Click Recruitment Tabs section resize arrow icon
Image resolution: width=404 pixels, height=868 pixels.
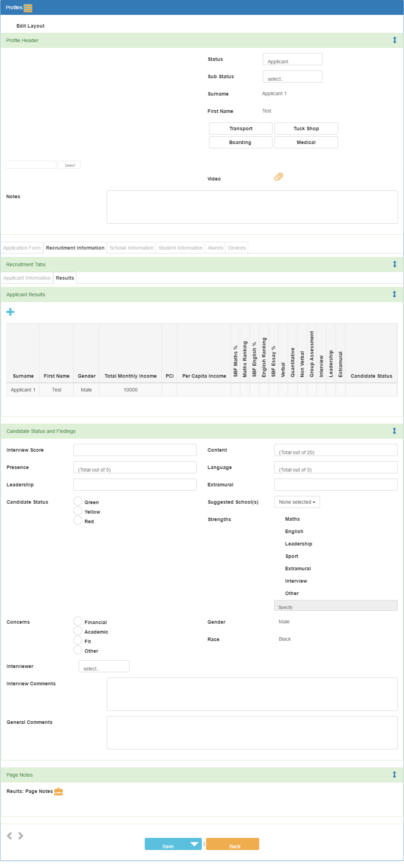[394, 264]
